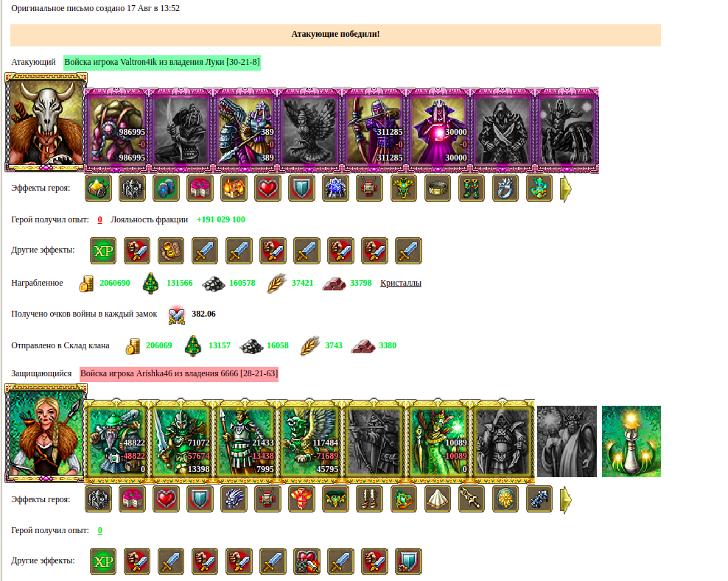This screenshot has height=581, width=728.
Task: Click the looted gold coins icon
Action: [86, 284]
